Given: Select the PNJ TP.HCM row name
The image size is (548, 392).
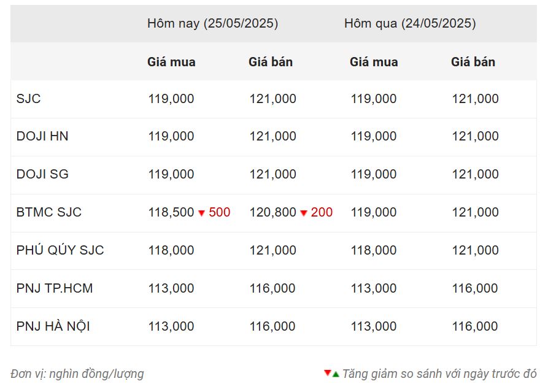Looking at the screenshot, I should 55,288.
